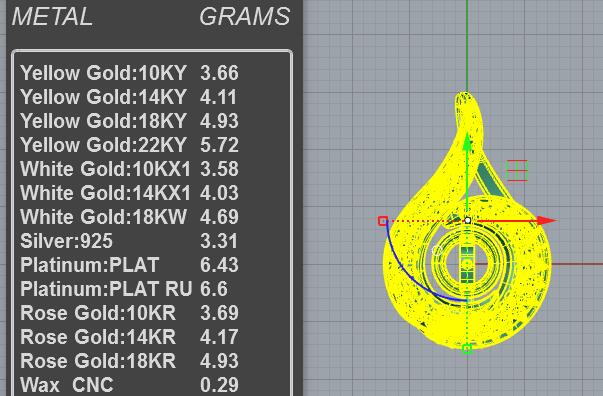This screenshot has width=603, height=396.
Task: Click the green scale handle at pendant bottom
Action: (x=467, y=349)
